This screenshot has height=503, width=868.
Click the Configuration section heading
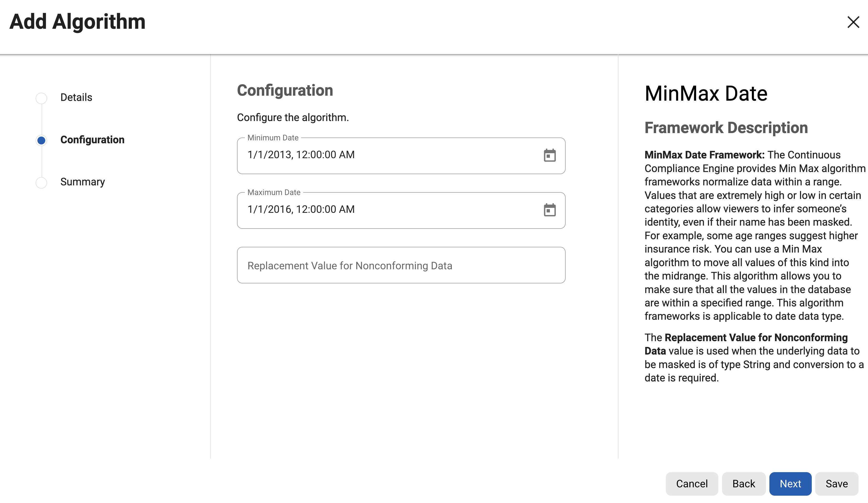[285, 90]
